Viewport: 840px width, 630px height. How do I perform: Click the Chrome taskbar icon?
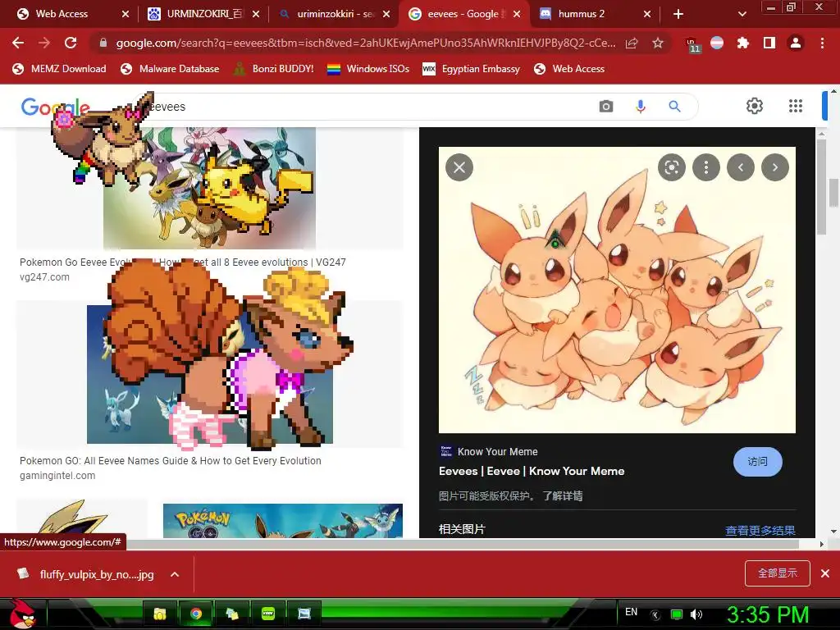(x=196, y=614)
